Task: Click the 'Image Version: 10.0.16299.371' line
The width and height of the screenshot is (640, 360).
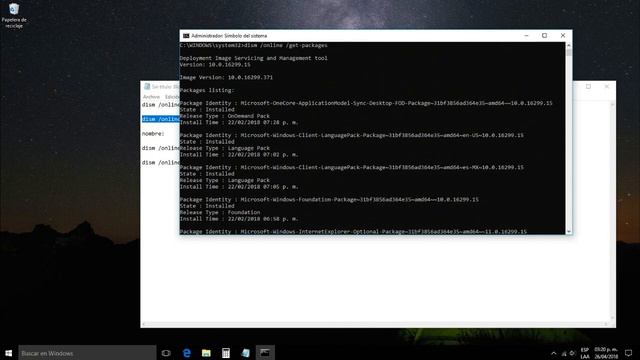Action: (226, 77)
